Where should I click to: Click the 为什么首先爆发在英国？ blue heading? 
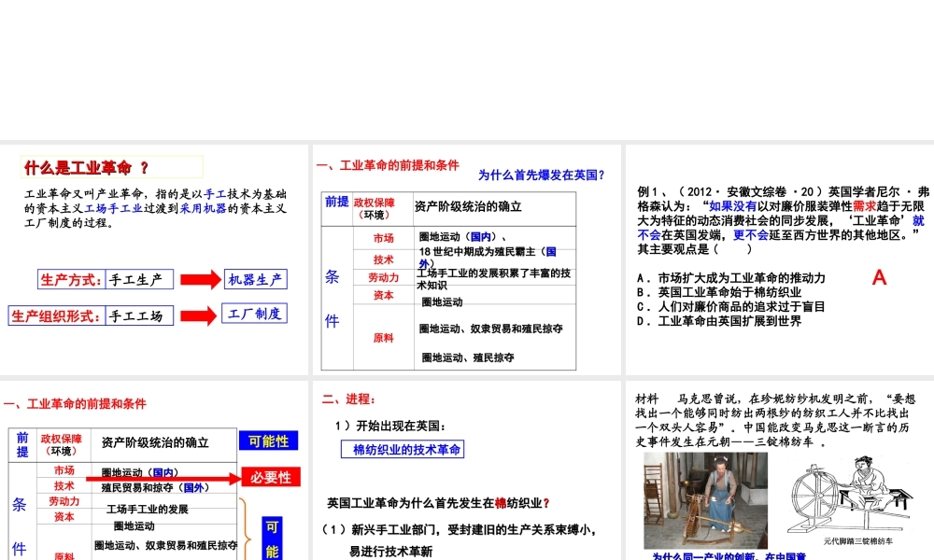[x=541, y=175]
